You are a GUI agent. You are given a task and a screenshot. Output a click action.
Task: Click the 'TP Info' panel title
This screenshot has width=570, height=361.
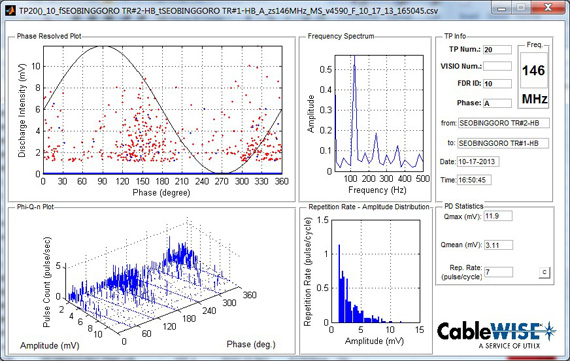(455, 36)
